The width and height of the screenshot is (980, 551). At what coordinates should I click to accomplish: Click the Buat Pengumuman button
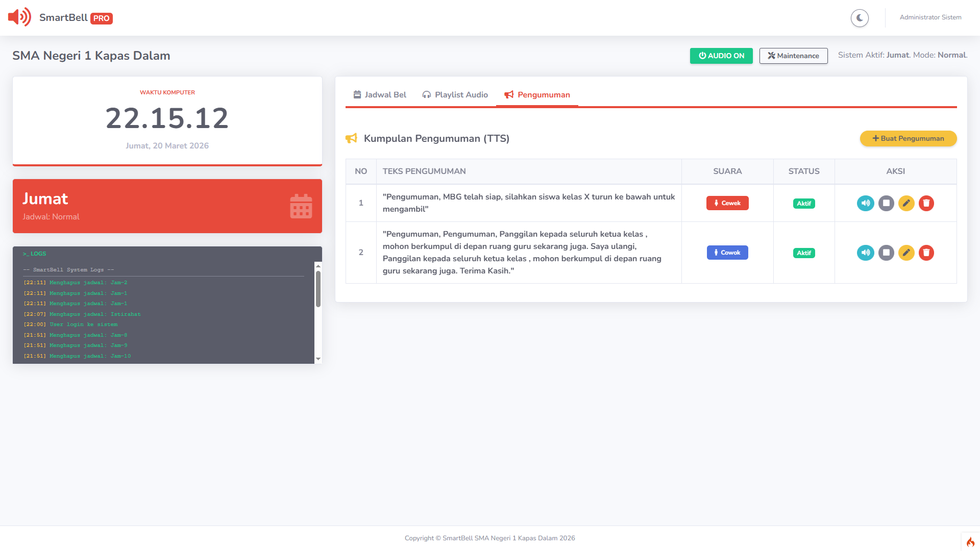click(908, 138)
